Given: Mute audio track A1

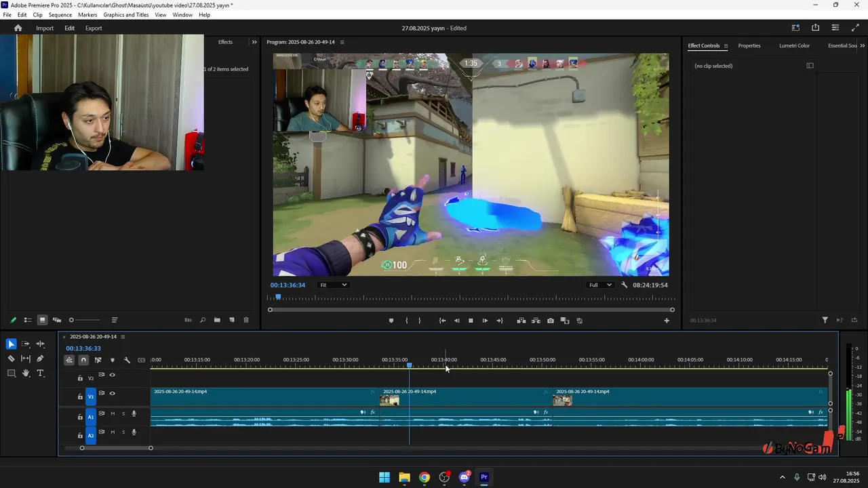Looking at the screenshot, I should 113,413.
